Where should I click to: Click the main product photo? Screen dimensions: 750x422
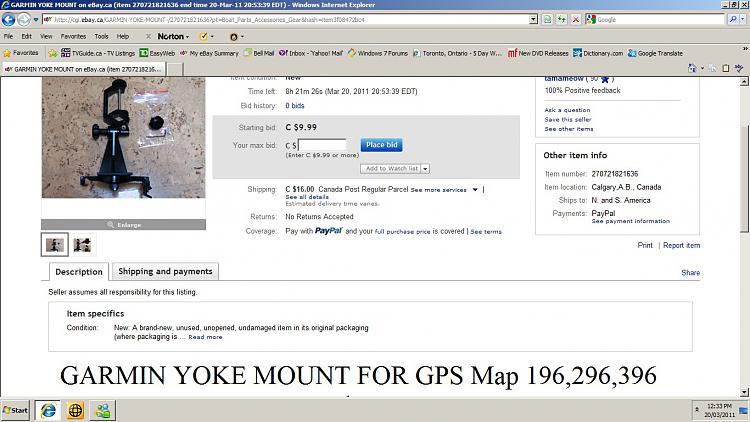(x=123, y=138)
